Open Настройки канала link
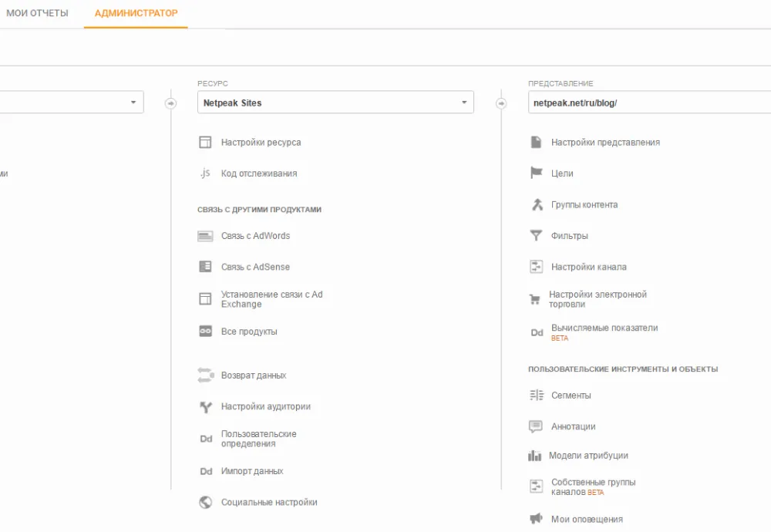 [588, 267]
